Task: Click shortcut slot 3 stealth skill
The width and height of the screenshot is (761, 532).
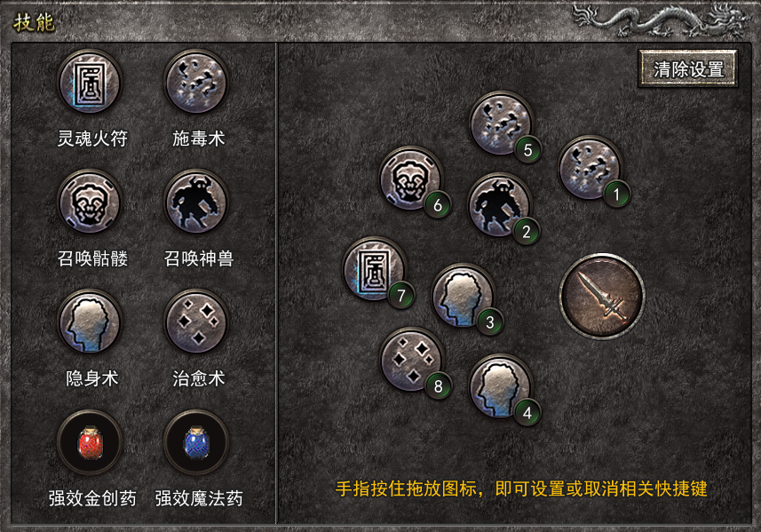Action: (464, 296)
